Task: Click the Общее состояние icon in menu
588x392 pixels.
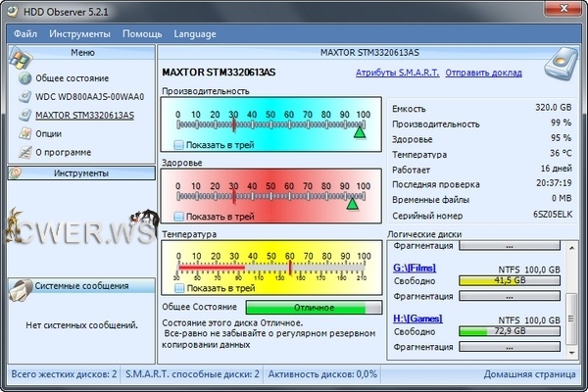Action: tap(24, 78)
